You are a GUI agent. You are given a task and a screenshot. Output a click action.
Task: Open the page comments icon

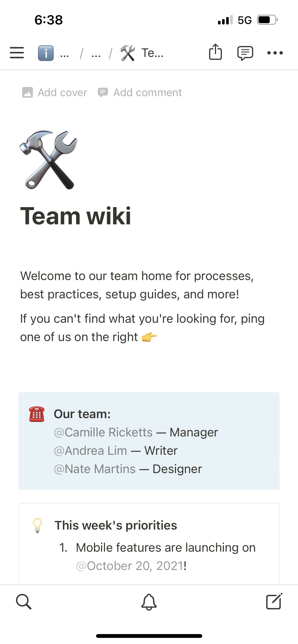(245, 53)
